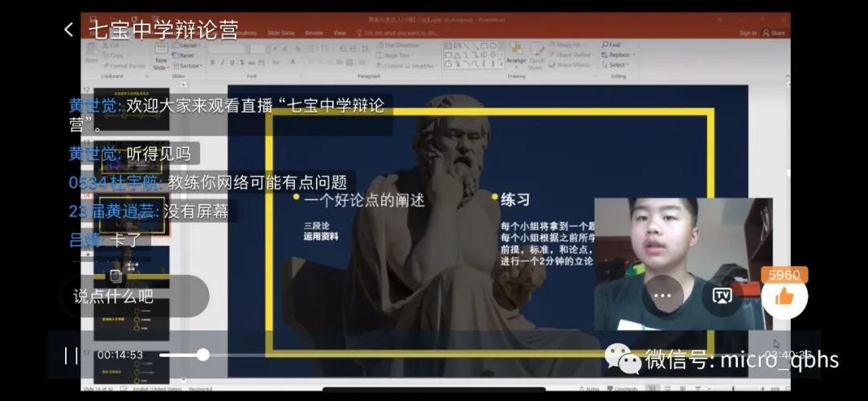Image resolution: width=868 pixels, height=401 pixels.
Task: Open the Select dropdown in the Editing group
Action: [x=616, y=65]
